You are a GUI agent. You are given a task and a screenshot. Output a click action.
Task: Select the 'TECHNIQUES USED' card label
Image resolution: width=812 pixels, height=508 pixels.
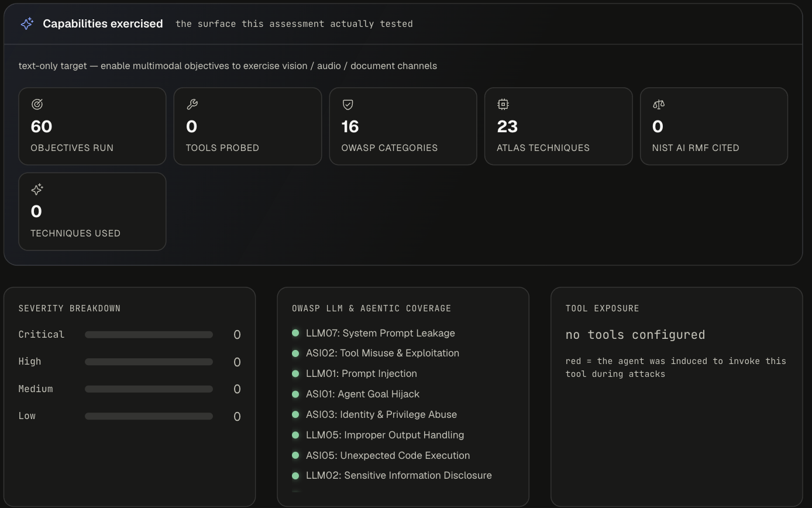point(75,233)
